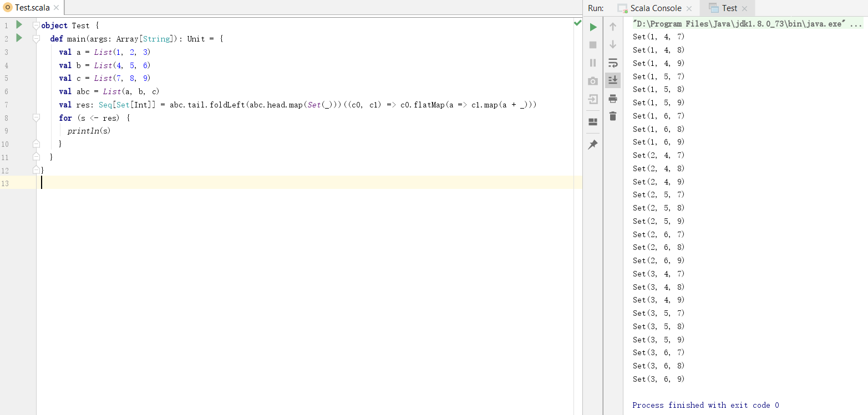Select console output line Set(1, 6, 9)
868x415 pixels.
point(658,142)
